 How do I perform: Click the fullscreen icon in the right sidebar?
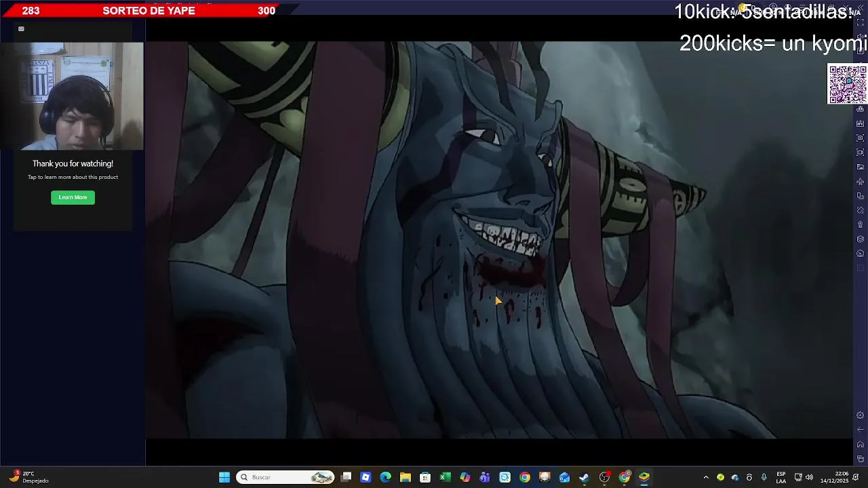click(861, 22)
